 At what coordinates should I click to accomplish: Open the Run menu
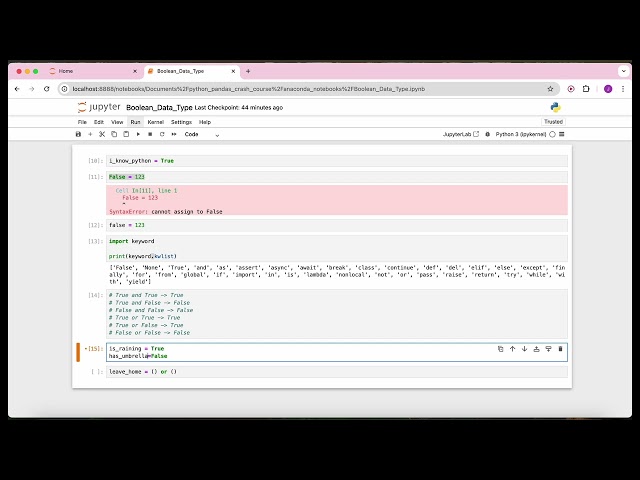tap(135, 122)
